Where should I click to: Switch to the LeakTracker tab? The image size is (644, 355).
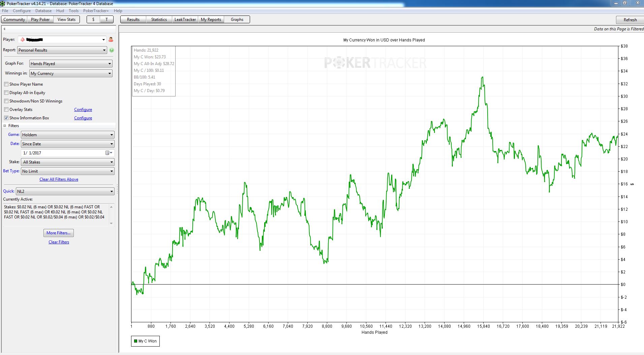[185, 20]
